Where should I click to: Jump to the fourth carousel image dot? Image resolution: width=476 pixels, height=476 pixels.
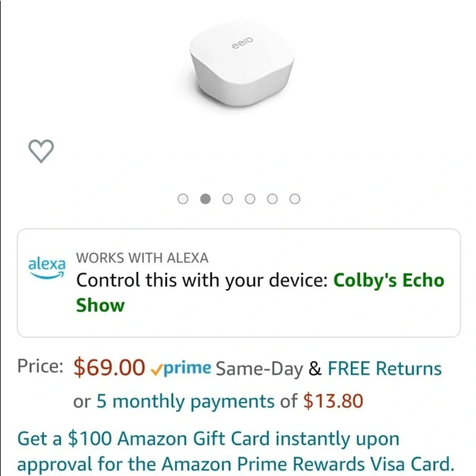coord(250,199)
